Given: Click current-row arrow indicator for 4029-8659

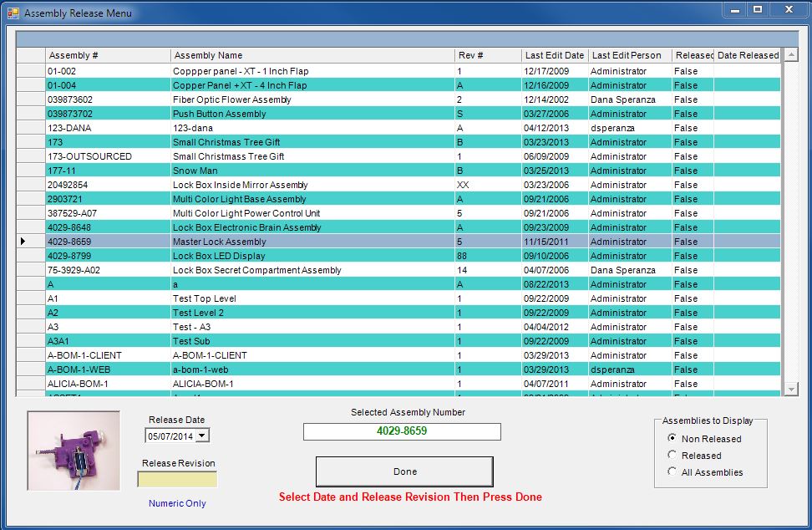Looking at the screenshot, I should tap(23, 241).
